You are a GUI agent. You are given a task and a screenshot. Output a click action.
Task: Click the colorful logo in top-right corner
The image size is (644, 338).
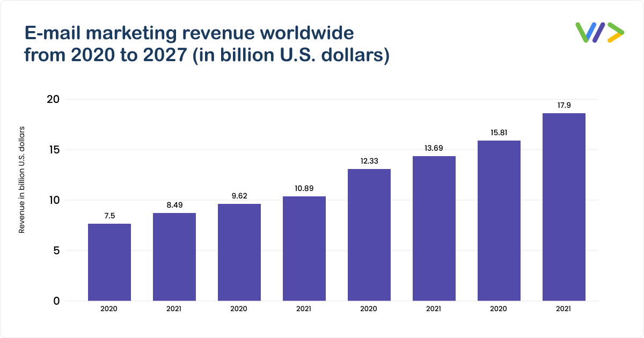pos(599,32)
